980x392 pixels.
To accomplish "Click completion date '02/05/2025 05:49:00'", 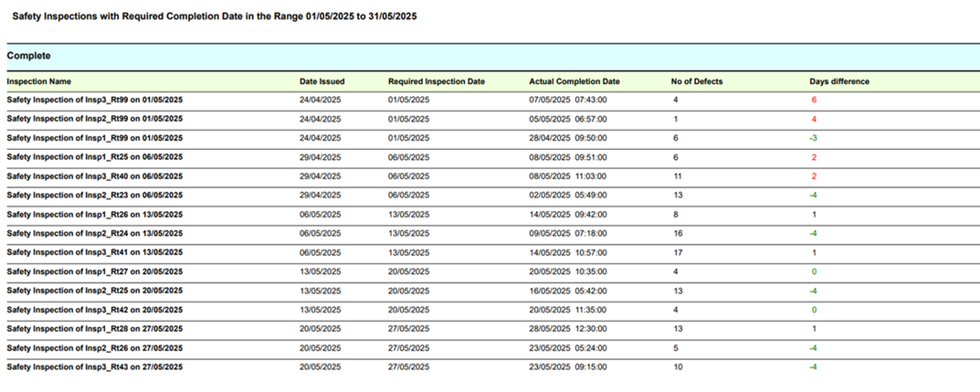I will pyautogui.click(x=568, y=195).
